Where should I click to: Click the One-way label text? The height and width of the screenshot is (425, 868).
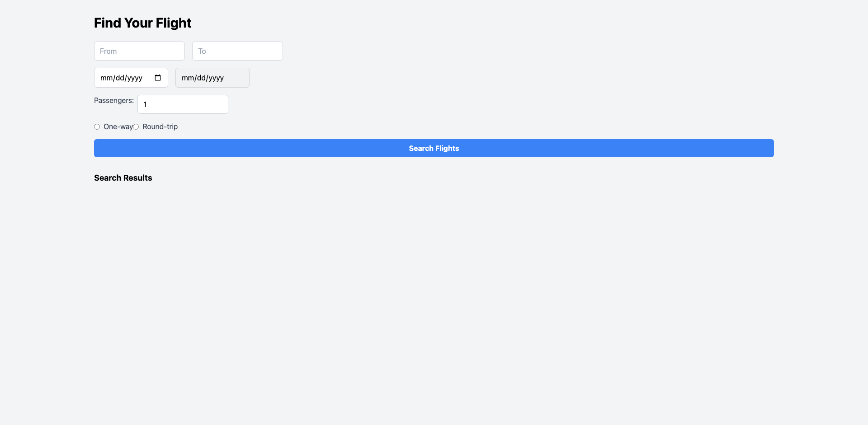pos(118,127)
